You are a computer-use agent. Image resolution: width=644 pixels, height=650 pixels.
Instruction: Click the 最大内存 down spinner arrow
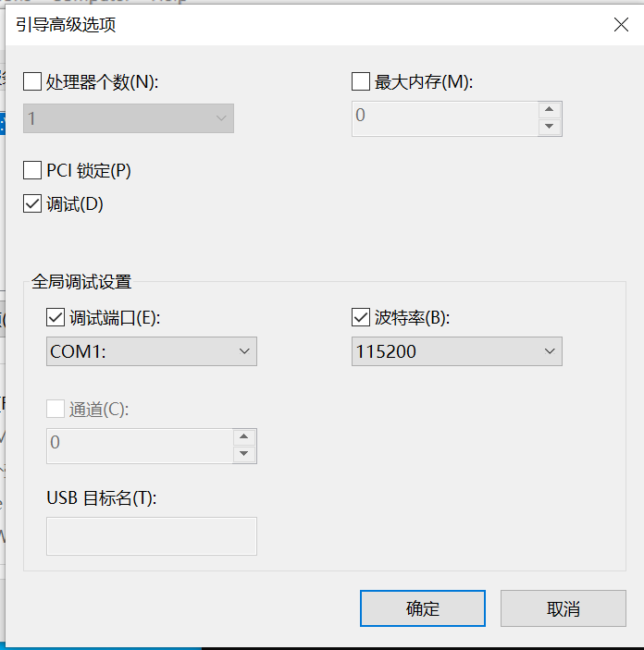point(550,127)
